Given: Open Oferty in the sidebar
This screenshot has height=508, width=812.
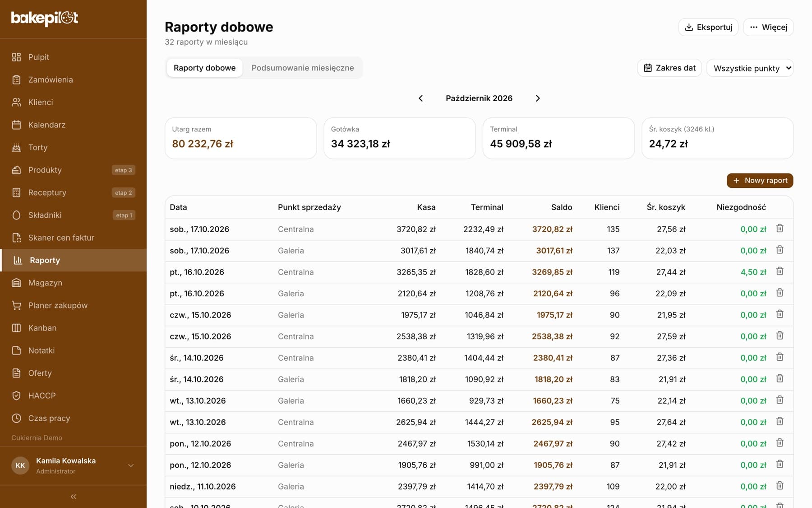Looking at the screenshot, I should (74, 373).
